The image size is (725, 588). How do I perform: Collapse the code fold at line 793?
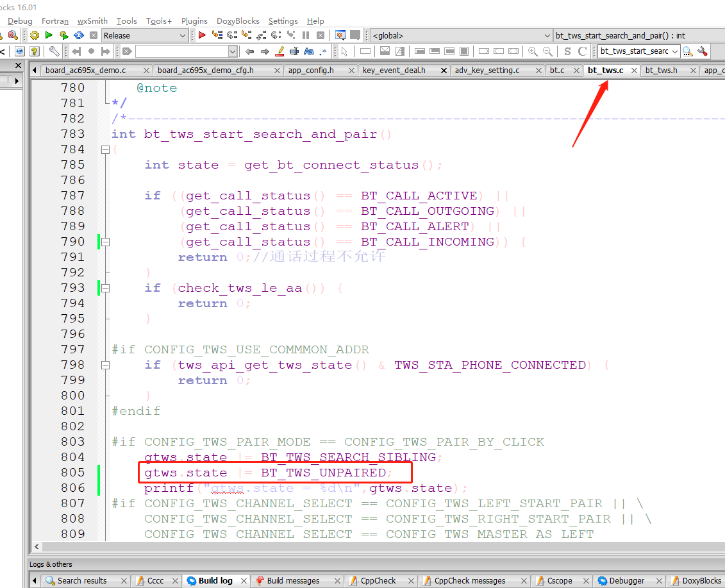coord(105,288)
